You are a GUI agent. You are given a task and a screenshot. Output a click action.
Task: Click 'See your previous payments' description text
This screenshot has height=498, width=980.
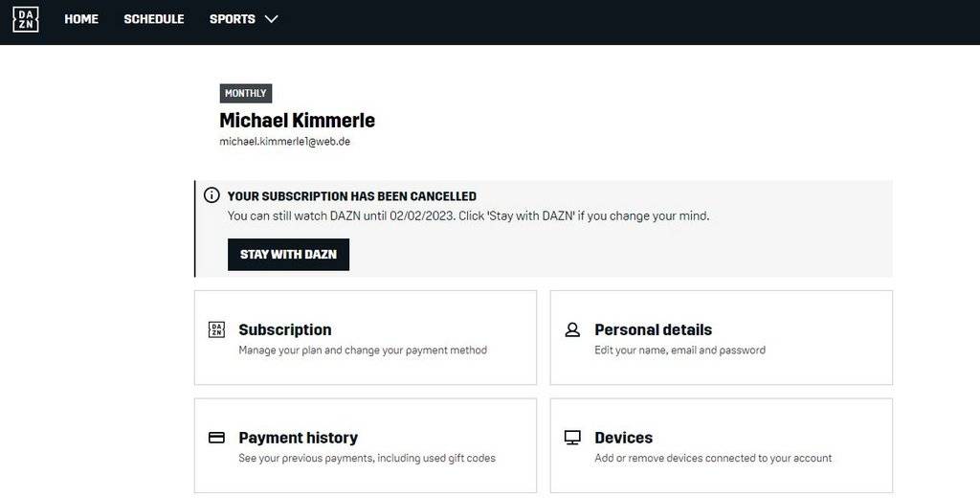pos(367,458)
